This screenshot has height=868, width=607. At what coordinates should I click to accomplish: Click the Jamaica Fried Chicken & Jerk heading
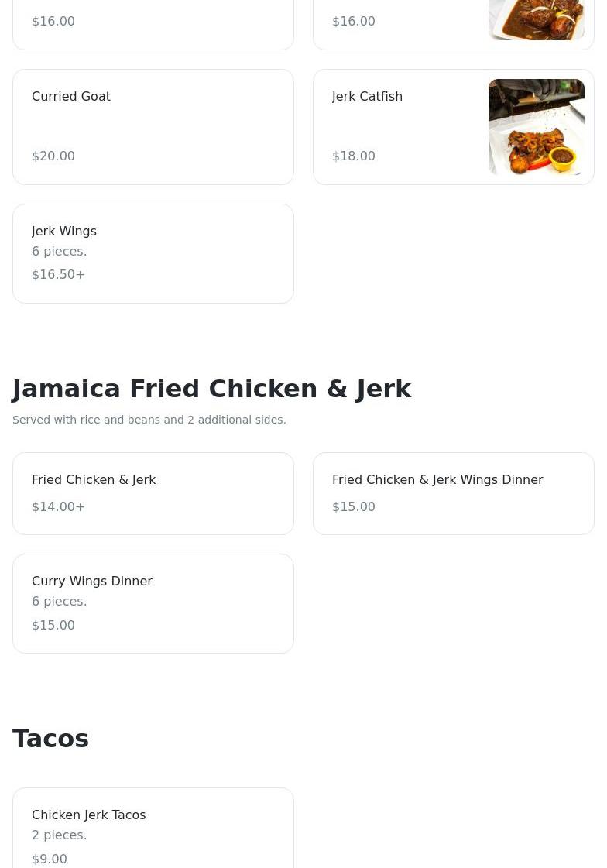coord(211,389)
